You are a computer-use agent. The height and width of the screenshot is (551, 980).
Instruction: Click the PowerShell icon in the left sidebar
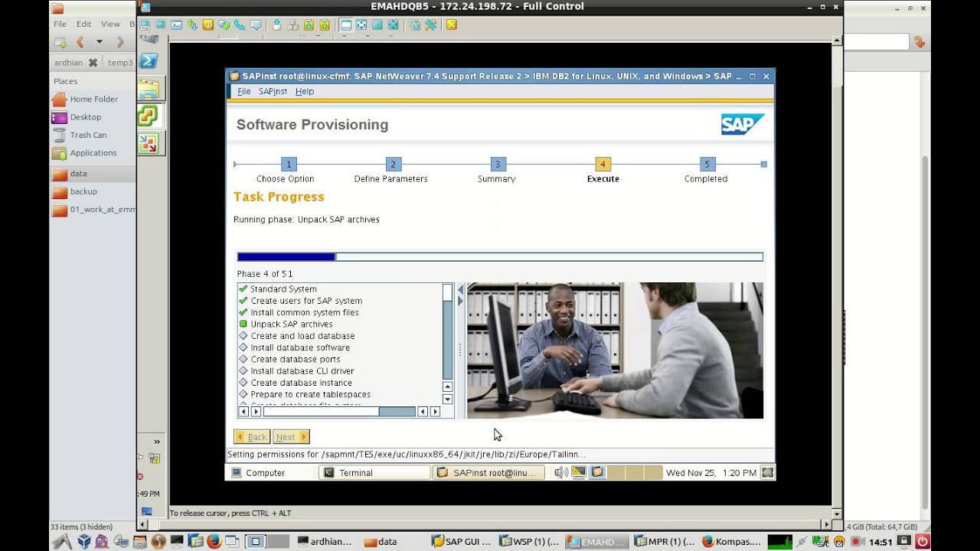(148, 61)
